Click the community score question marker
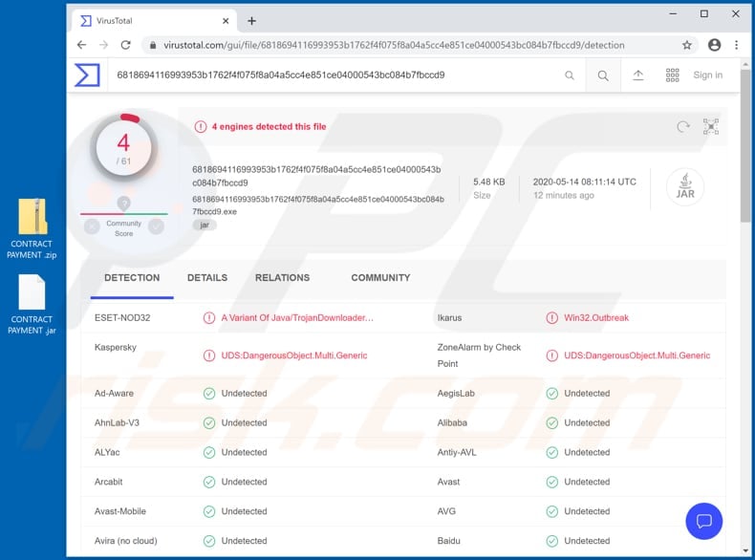755x560 pixels. click(x=123, y=204)
